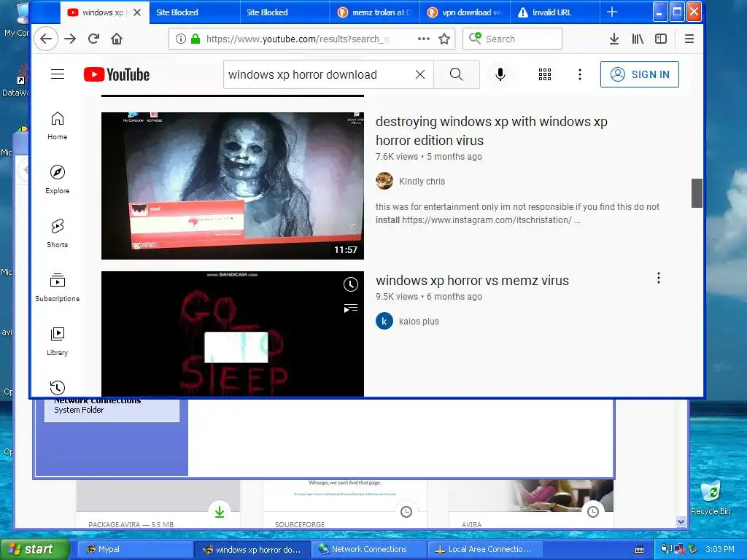This screenshot has width=747, height=560.
Task: Open windows xp horror vs memz video title
Action: [x=472, y=281]
